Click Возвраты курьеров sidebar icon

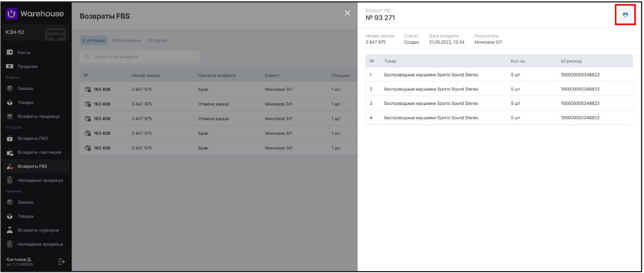[10, 230]
